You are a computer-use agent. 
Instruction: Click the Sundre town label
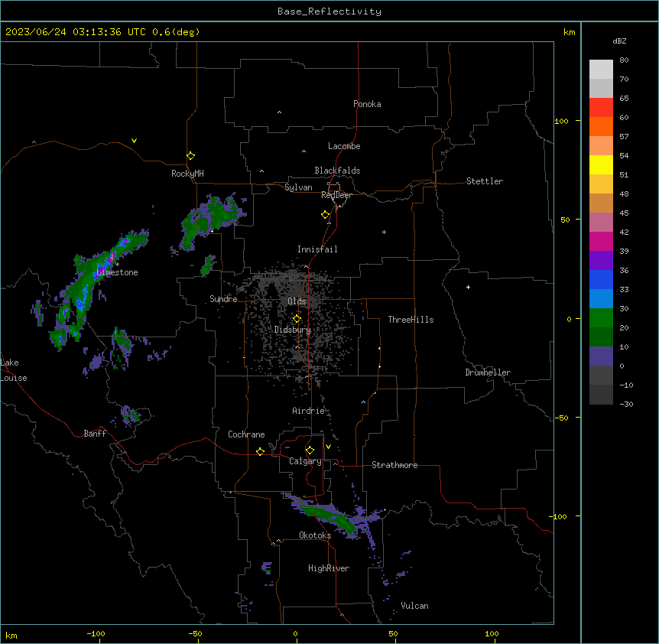[x=223, y=299]
